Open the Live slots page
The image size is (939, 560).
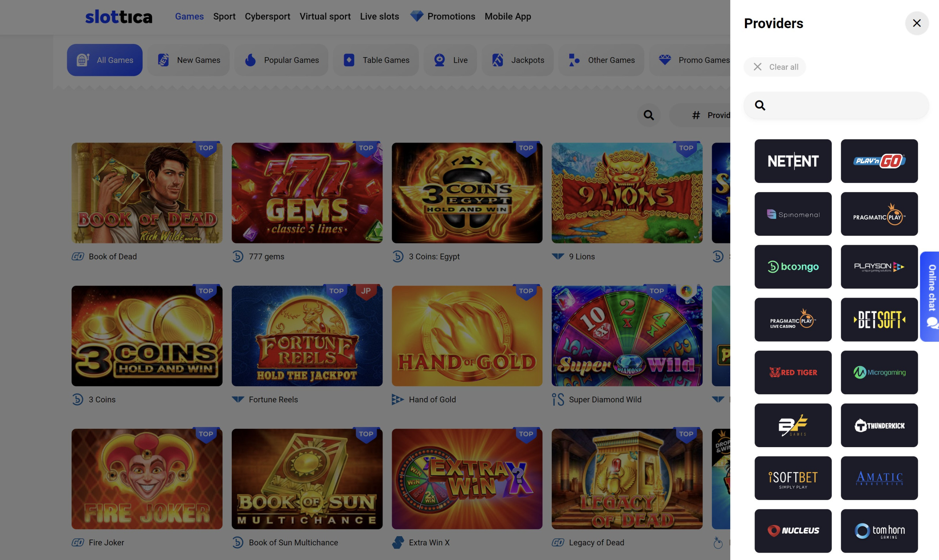point(379,16)
